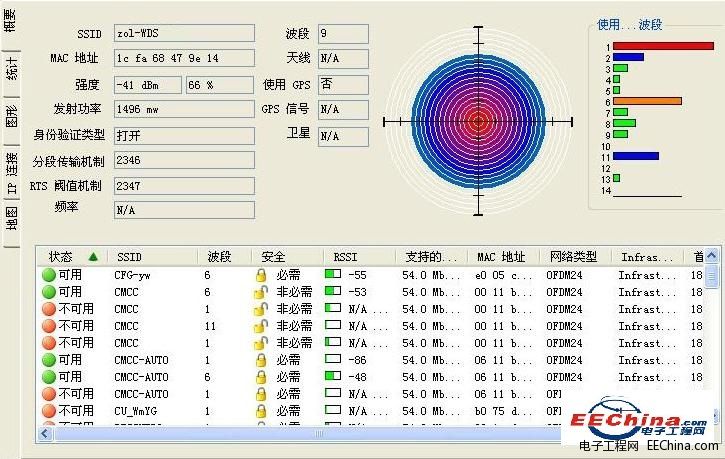Screen dimensions: 725x459
Task: Click the empty RSSI bar in CMCC channel 11 row
Action: pyautogui.click(x=333, y=324)
